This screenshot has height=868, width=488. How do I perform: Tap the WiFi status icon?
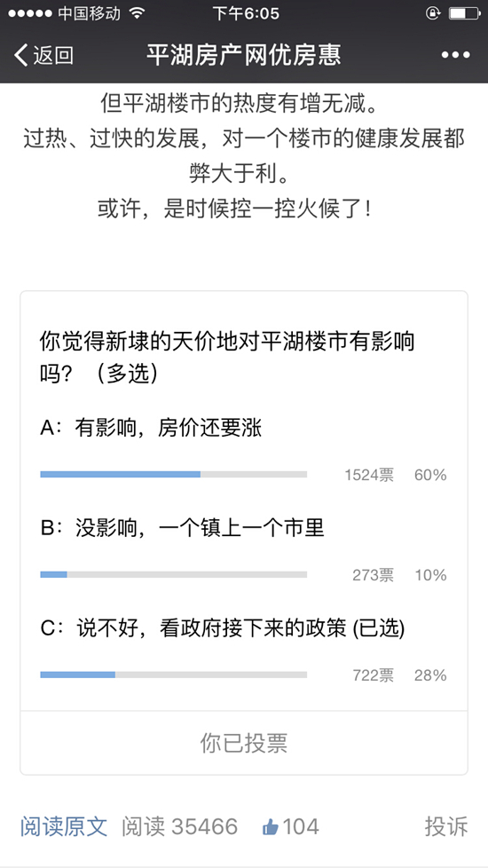pyautogui.click(x=136, y=13)
